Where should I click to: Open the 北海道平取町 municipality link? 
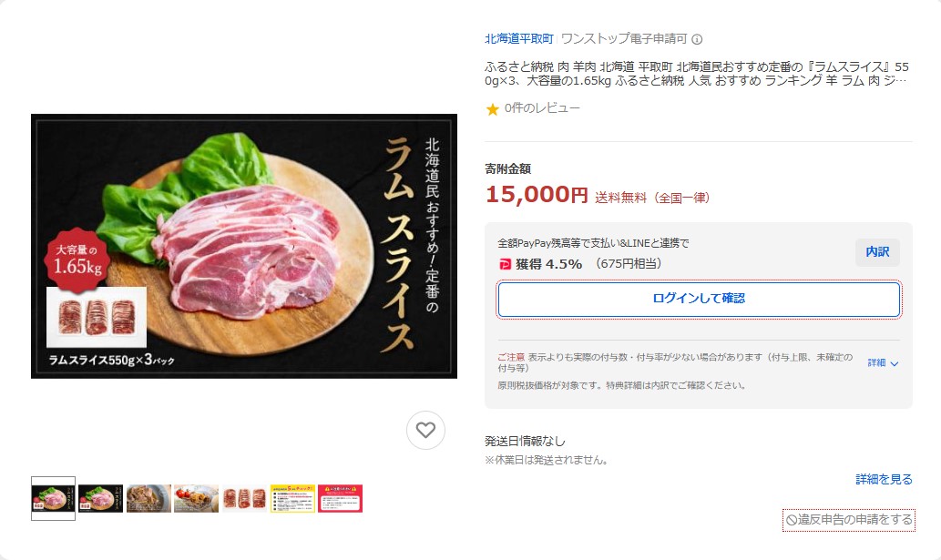pos(519,39)
